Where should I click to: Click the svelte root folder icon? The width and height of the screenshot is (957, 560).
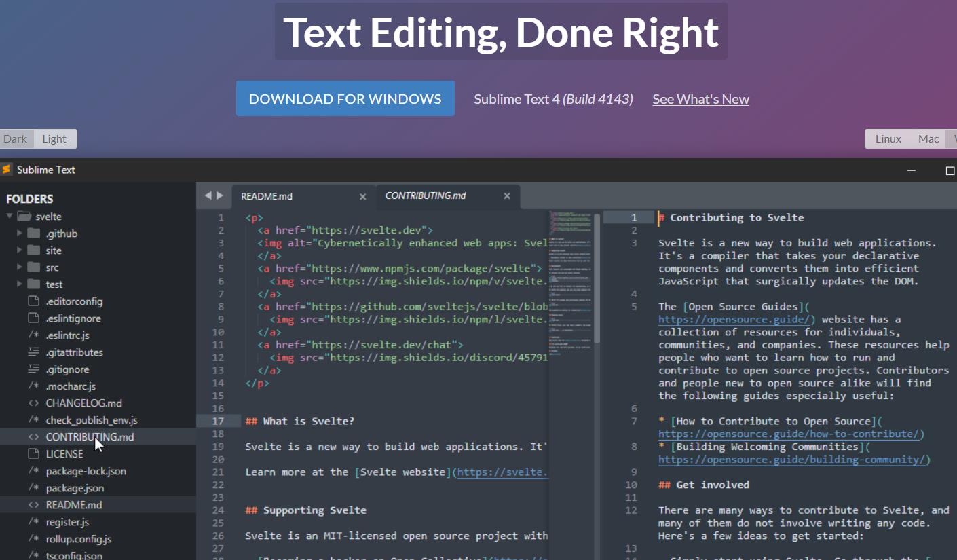24,217
